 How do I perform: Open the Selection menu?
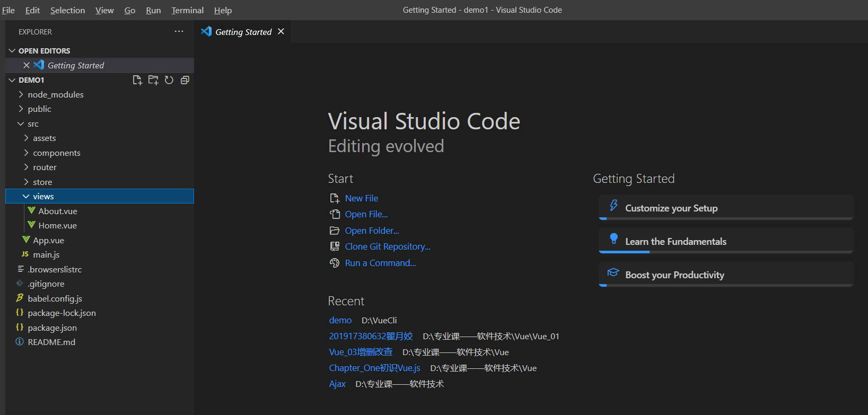(67, 10)
